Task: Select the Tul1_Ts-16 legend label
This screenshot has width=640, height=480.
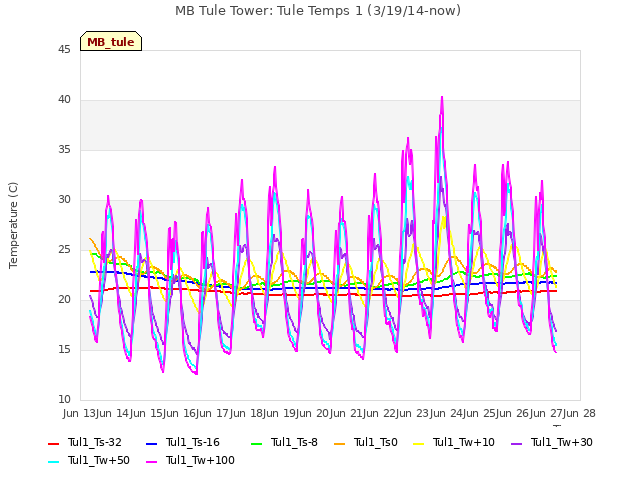Action: [x=193, y=442]
